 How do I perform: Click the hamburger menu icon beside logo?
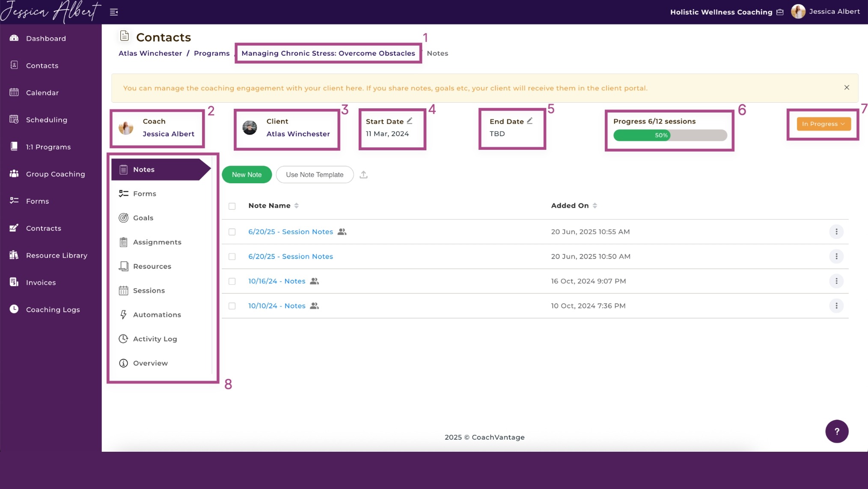pyautogui.click(x=114, y=12)
